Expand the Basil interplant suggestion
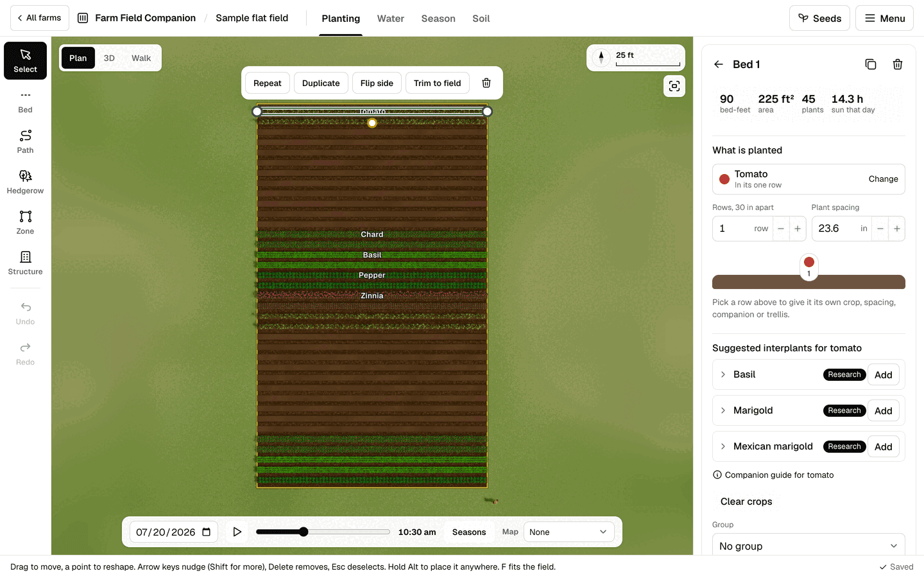This screenshot has width=924, height=578. click(723, 374)
